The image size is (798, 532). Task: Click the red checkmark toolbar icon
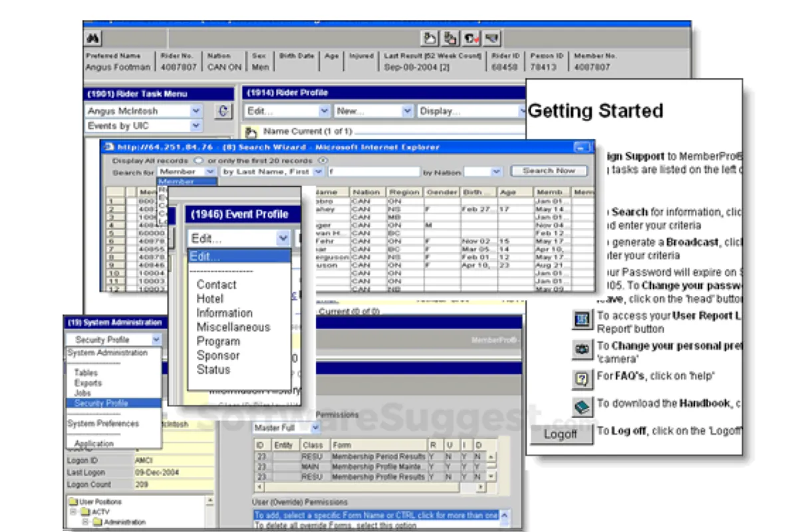471,38
